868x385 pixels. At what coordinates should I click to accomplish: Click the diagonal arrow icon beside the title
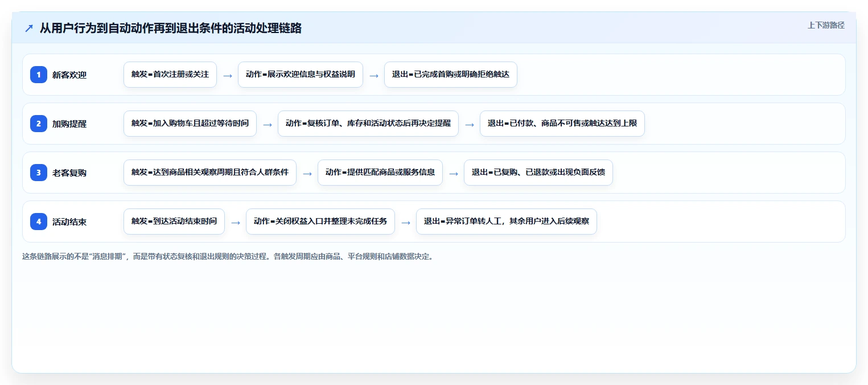pos(29,28)
